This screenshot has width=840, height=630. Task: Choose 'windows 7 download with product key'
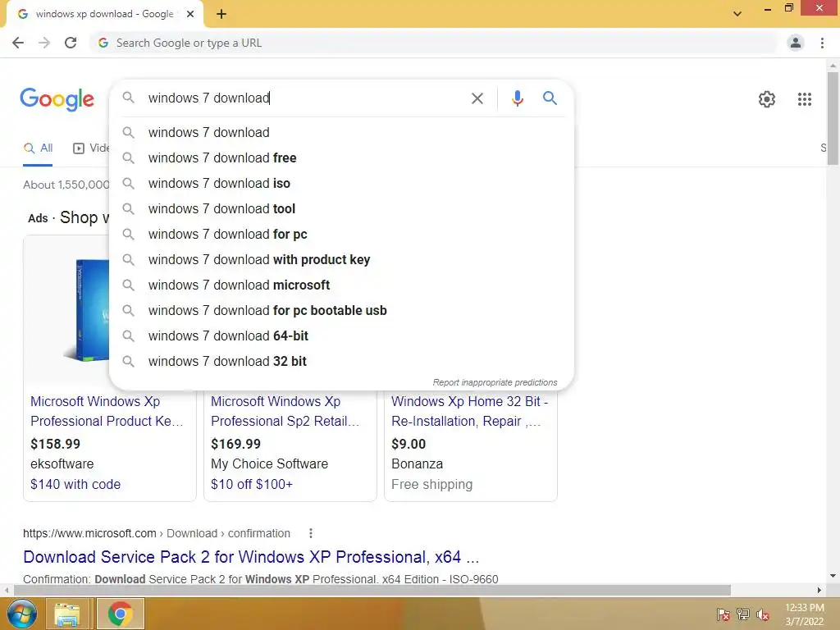[341, 260]
